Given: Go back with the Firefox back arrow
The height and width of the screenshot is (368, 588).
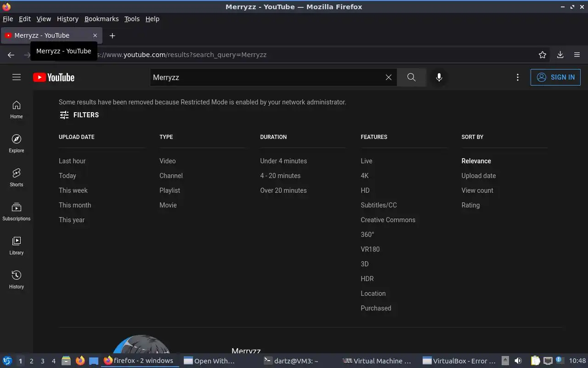Looking at the screenshot, I should tap(11, 55).
